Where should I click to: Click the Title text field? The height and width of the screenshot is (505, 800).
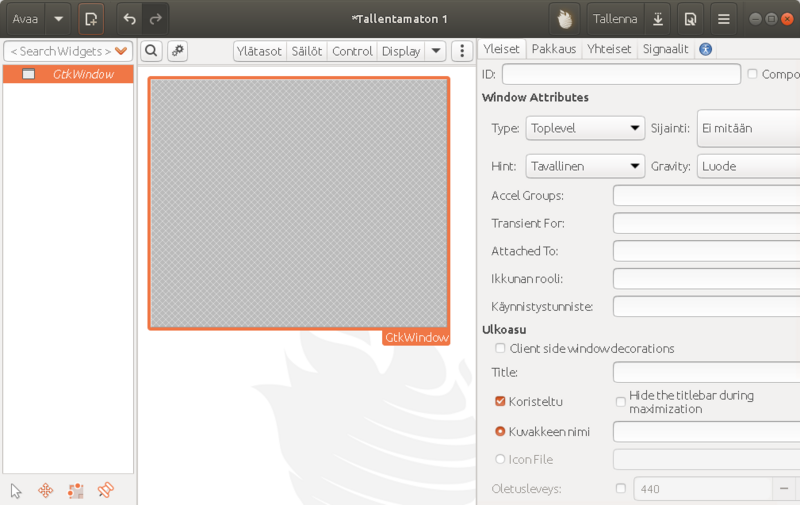(x=705, y=372)
